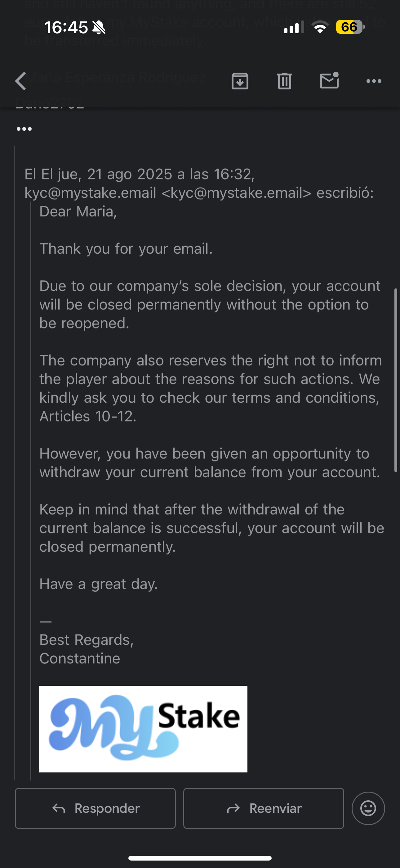
Task: Tap the home indicator bar
Action: coord(200,858)
